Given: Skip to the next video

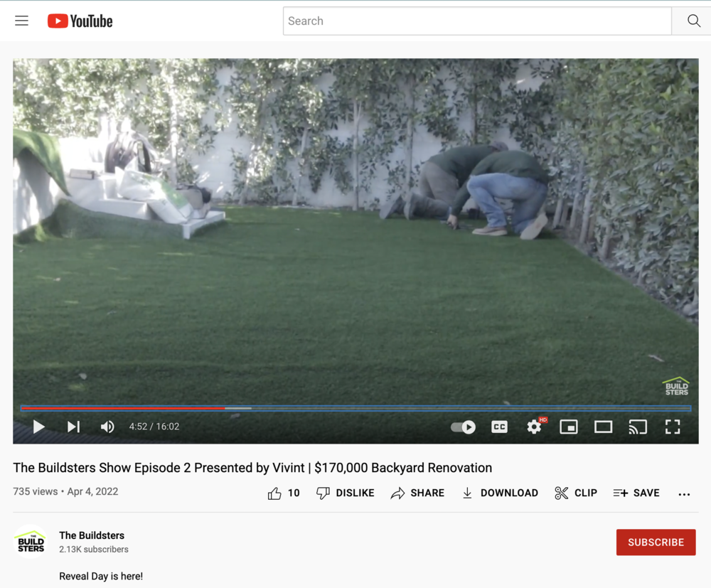Looking at the screenshot, I should [x=73, y=427].
